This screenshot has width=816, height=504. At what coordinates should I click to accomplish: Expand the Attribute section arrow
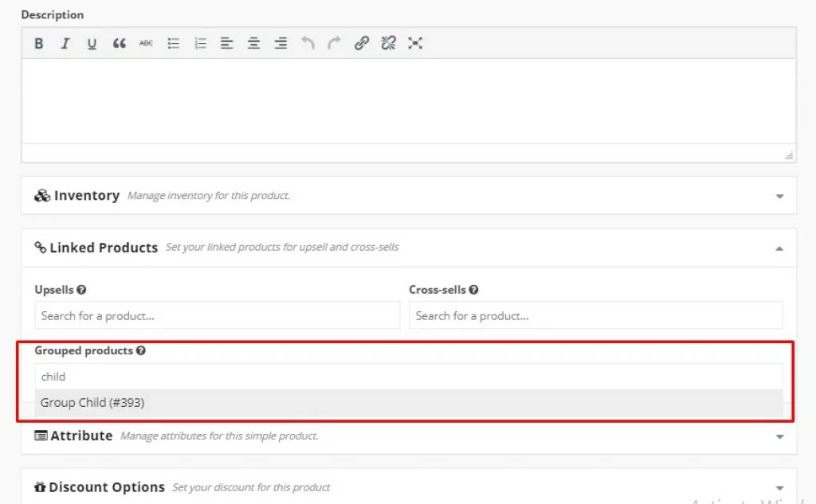coord(779,436)
